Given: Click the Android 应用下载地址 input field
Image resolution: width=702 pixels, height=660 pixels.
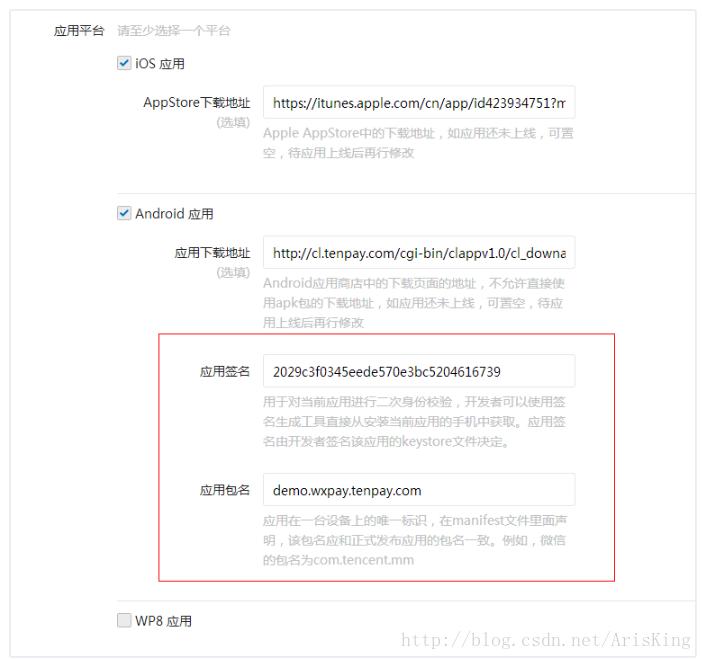Looking at the screenshot, I should coord(419,253).
